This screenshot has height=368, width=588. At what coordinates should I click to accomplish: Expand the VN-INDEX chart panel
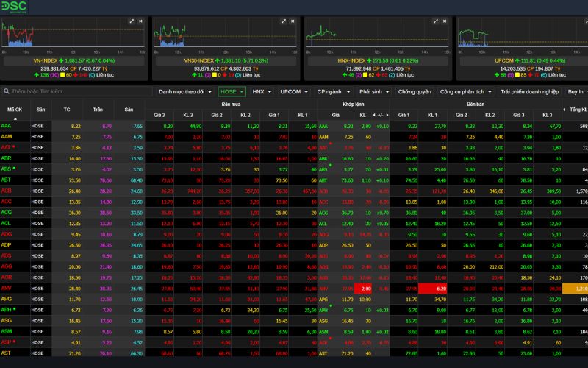[x=132, y=21]
